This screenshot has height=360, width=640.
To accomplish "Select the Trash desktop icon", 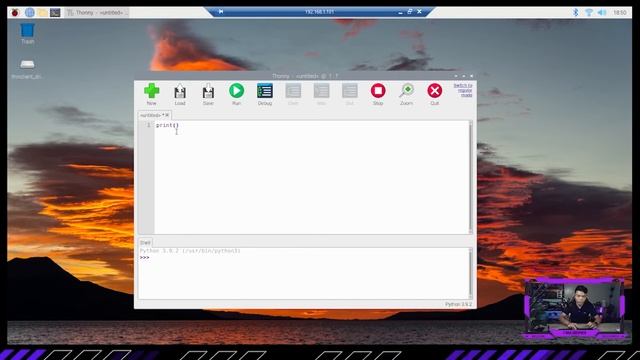I will [x=27, y=33].
